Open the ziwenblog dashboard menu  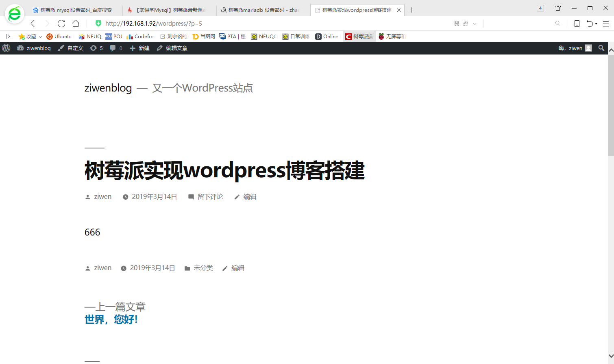34,48
